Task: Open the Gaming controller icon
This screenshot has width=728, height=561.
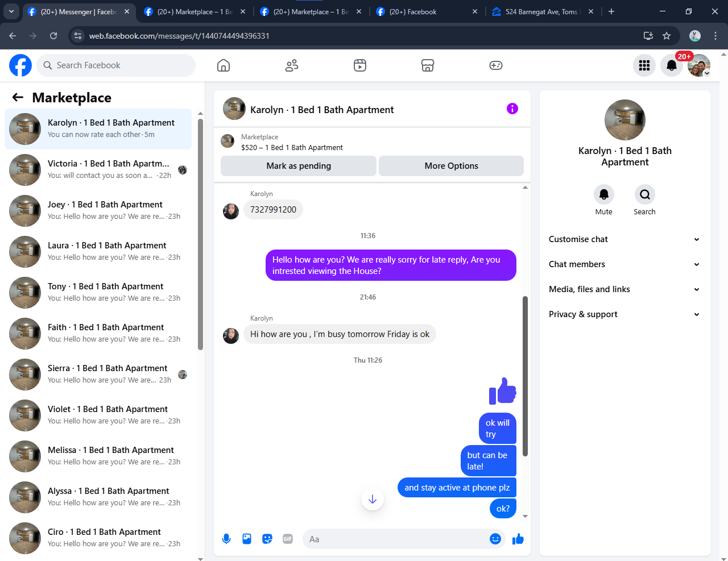Action: [x=496, y=65]
